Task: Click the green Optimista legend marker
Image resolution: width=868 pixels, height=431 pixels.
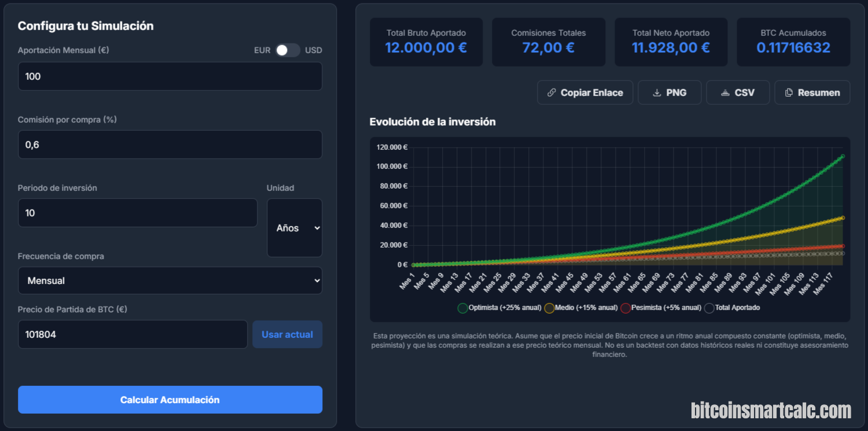Action: 462,308
